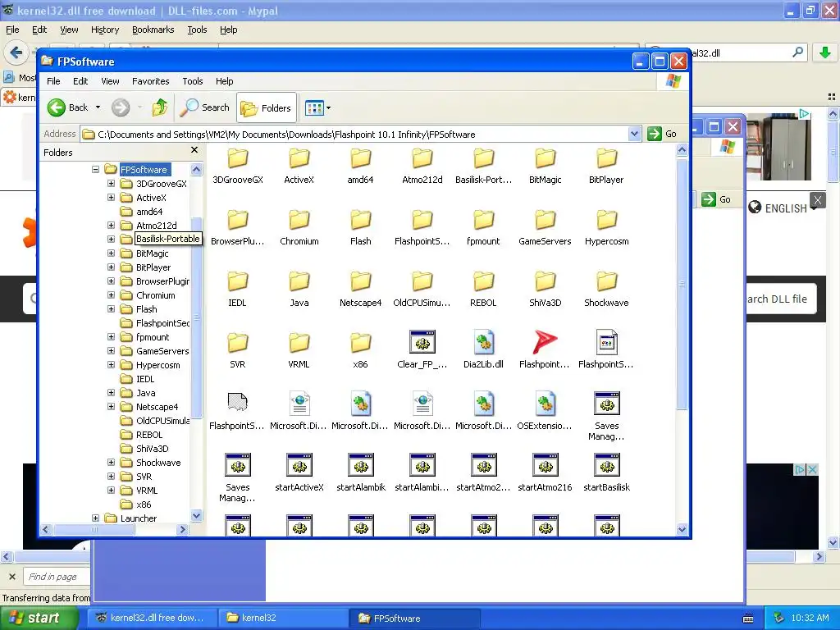The width and height of the screenshot is (840, 630).
Task: Open the Back button history dropdown
Action: click(x=98, y=107)
